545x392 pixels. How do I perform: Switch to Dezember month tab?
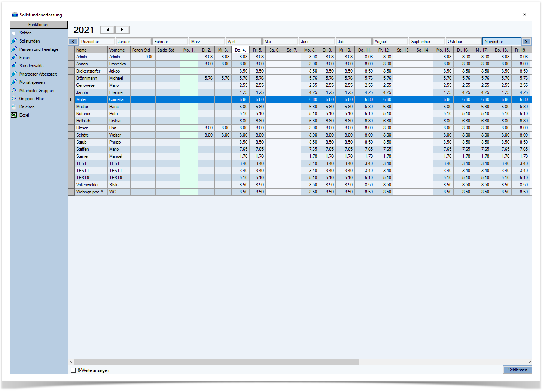point(97,42)
